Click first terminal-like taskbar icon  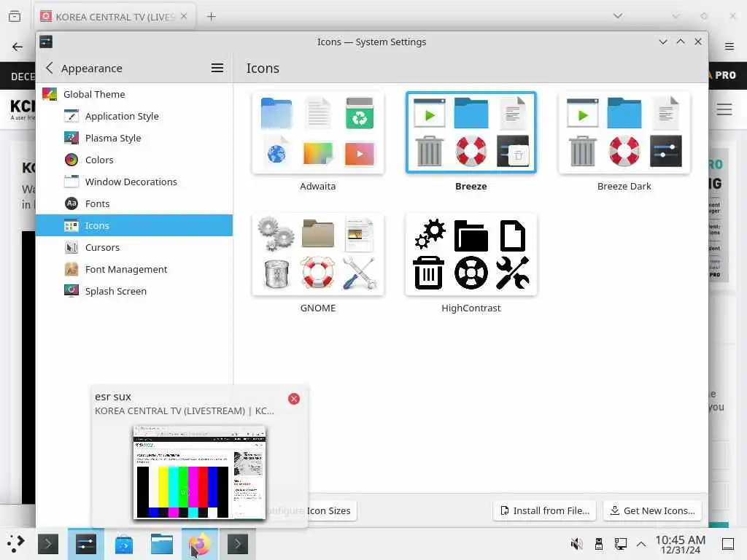click(48, 544)
